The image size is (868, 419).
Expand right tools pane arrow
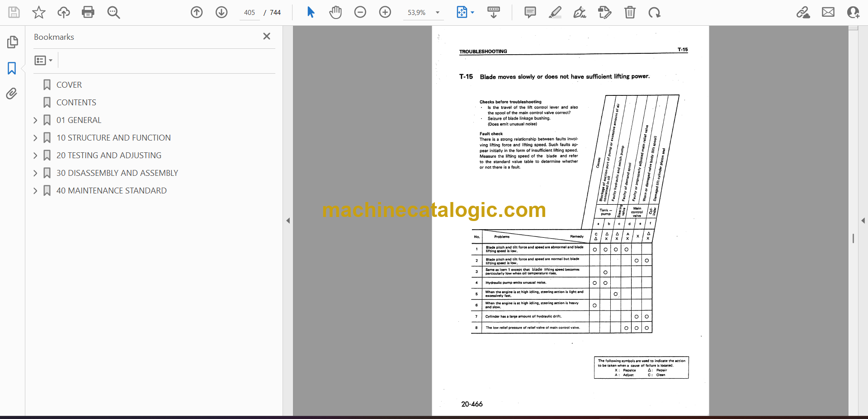tap(863, 221)
